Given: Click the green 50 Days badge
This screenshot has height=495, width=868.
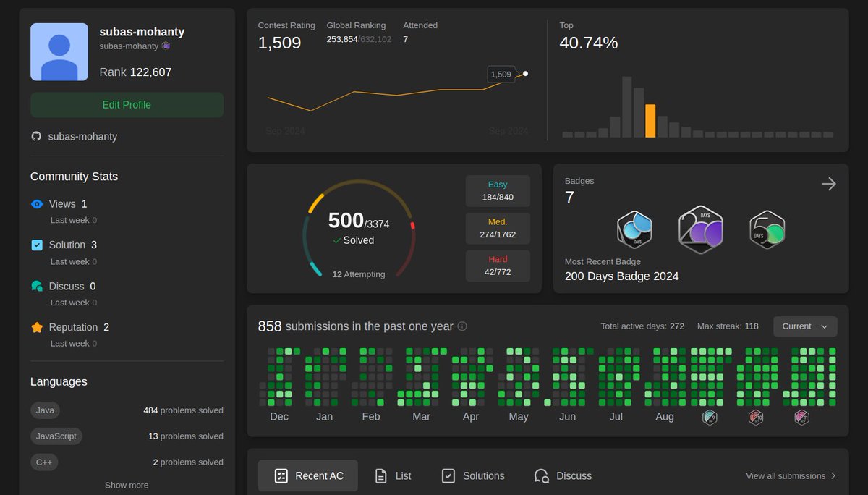Looking at the screenshot, I should 767,231.
